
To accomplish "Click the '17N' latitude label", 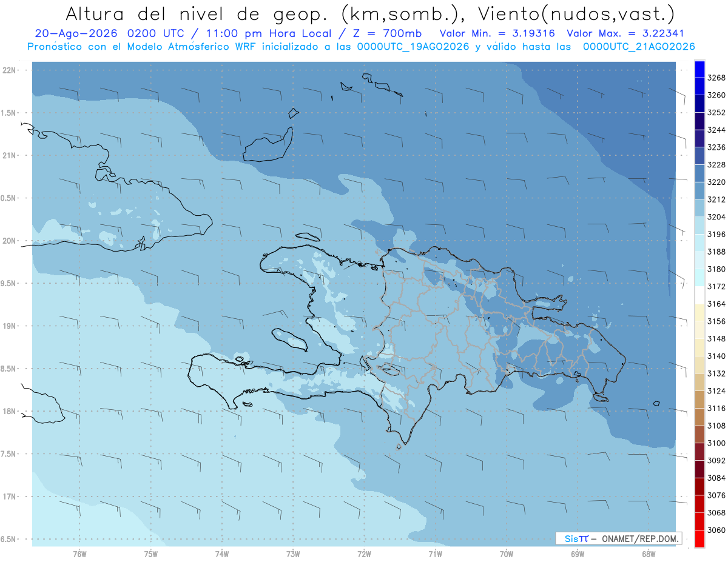I will click(x=10, y=497).
